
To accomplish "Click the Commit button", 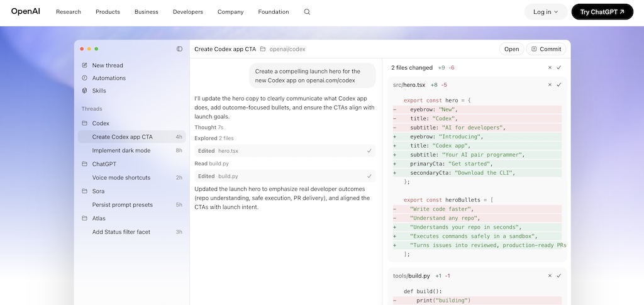I will pyautogui.click(x=546, y=49).
